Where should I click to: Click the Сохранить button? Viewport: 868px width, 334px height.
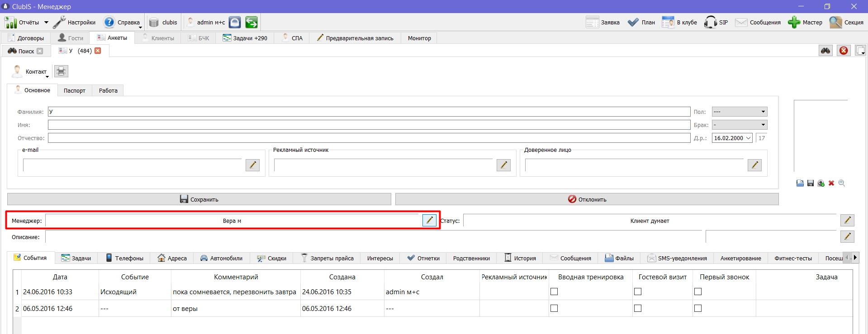(199, 199)
